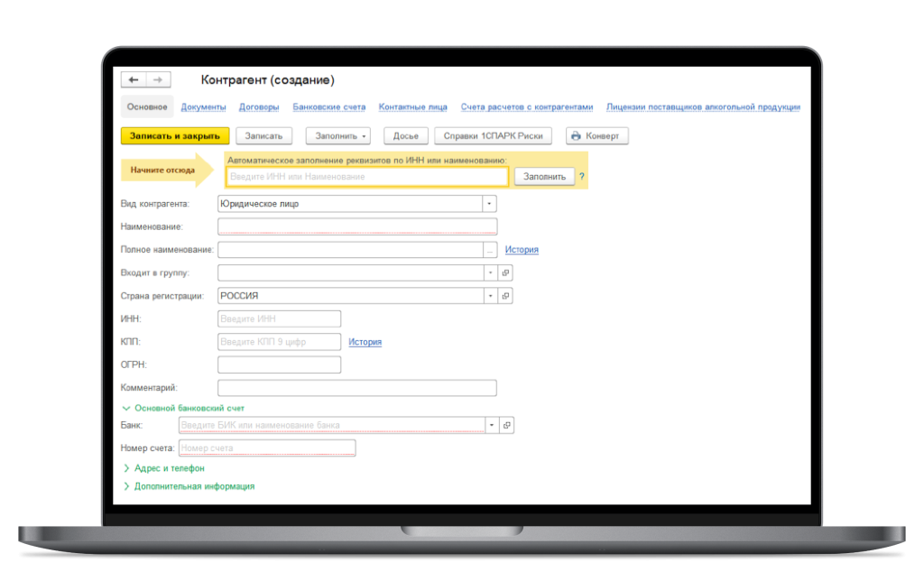The image size is (924, 572).
Task: Click the Справки 1СПАРК Риски button
Action: click(491, 135)
